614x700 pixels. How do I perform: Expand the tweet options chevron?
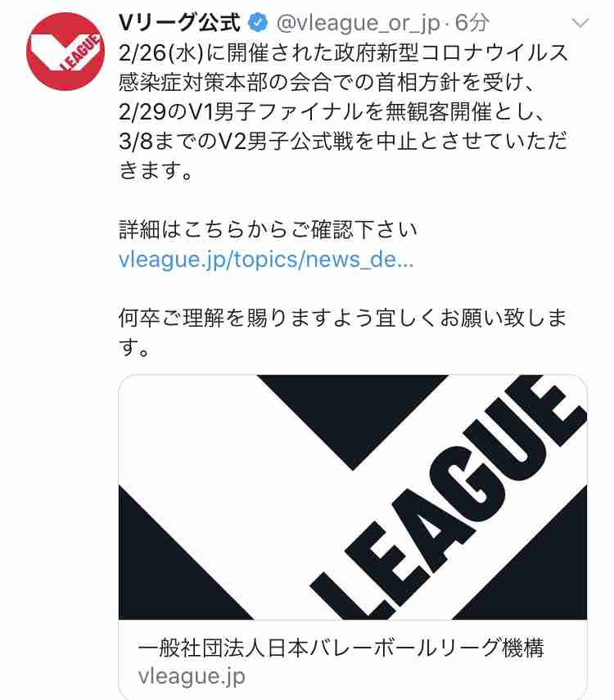pos(580,23)
